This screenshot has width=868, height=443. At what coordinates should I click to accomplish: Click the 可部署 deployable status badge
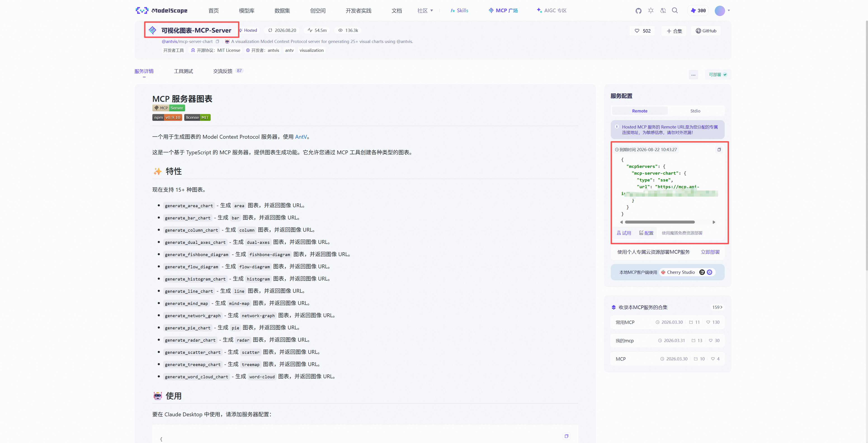click(717, 75)
